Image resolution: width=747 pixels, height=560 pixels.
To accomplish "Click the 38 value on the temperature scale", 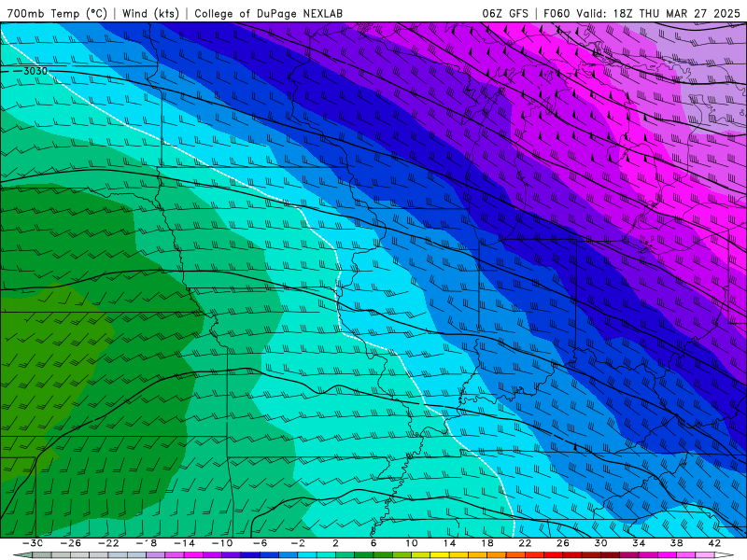I will pos(676,543).
